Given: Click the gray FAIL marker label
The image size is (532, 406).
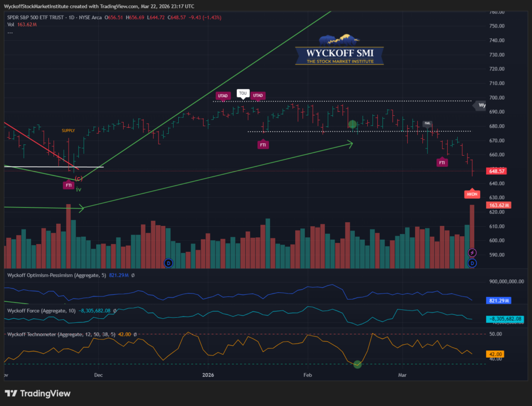Looking at the screenshot, I should [428, 124].
